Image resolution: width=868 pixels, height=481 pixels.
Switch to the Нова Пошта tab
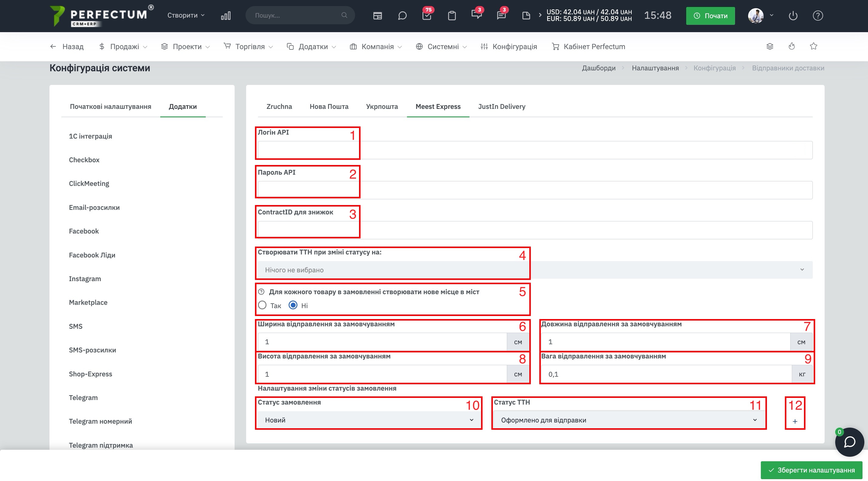coord(329,106)
